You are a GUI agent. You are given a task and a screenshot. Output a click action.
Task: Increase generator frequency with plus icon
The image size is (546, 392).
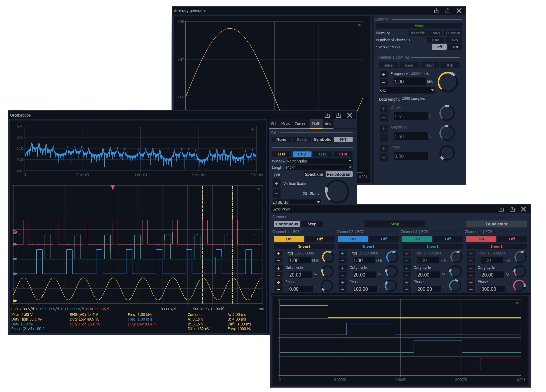click(x=383, y=75)
